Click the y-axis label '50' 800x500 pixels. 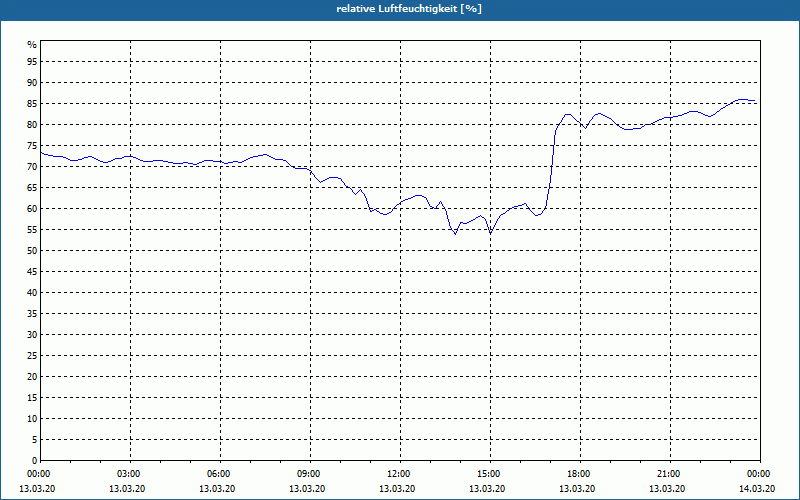pyautogui.click(x=32, y=251)
